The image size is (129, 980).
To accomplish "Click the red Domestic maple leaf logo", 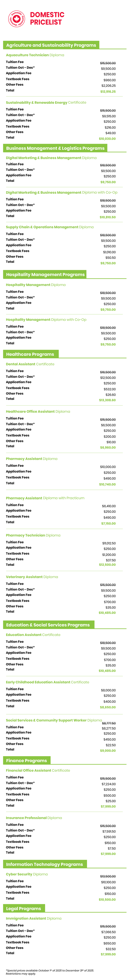I will click(x=16, y=19).
